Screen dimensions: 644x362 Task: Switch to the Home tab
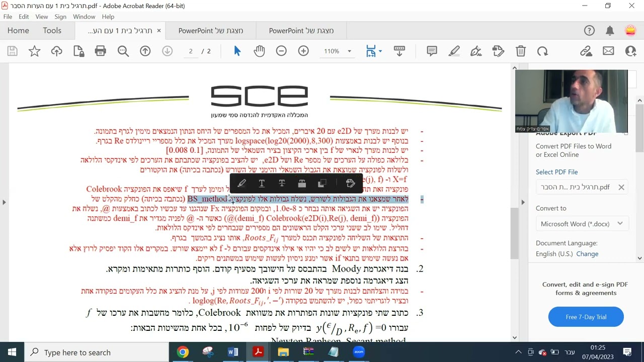18,31
